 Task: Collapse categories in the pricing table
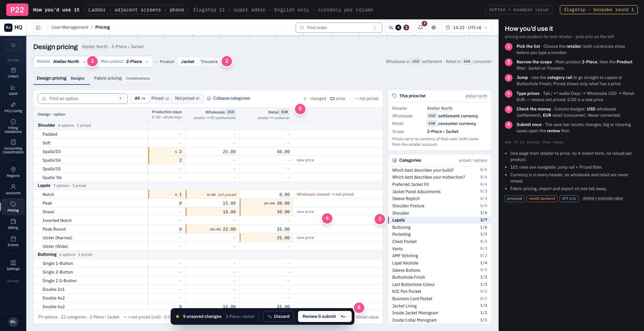pos(229,98)
